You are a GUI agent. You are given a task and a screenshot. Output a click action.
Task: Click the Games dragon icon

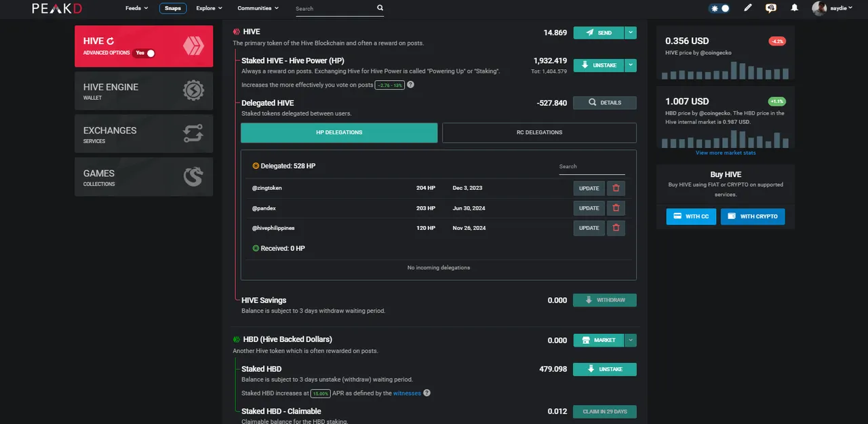pos(193,177)
